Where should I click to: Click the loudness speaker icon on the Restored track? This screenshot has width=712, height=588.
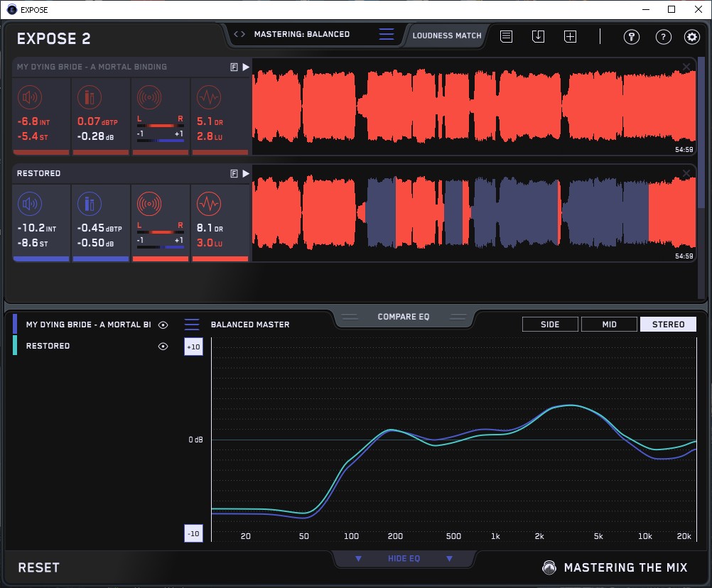tap(29, 205)
